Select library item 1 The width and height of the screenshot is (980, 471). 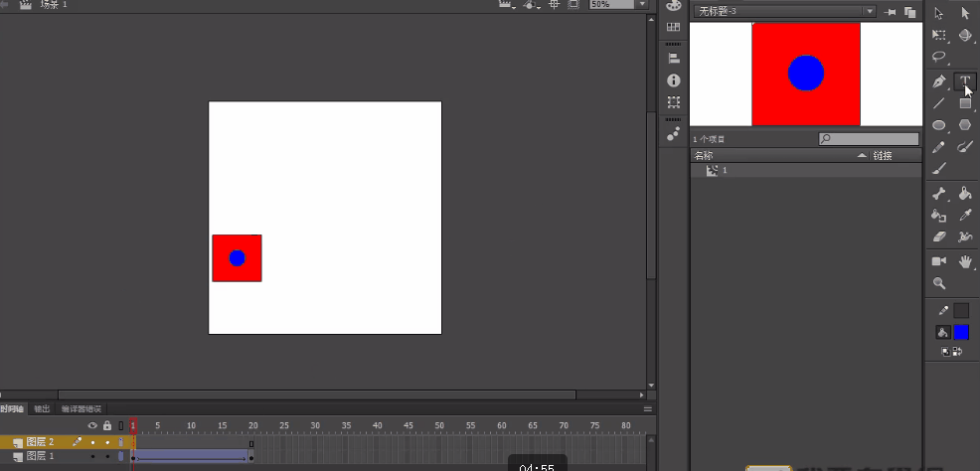pyautogui.click(x=806, y=171)
